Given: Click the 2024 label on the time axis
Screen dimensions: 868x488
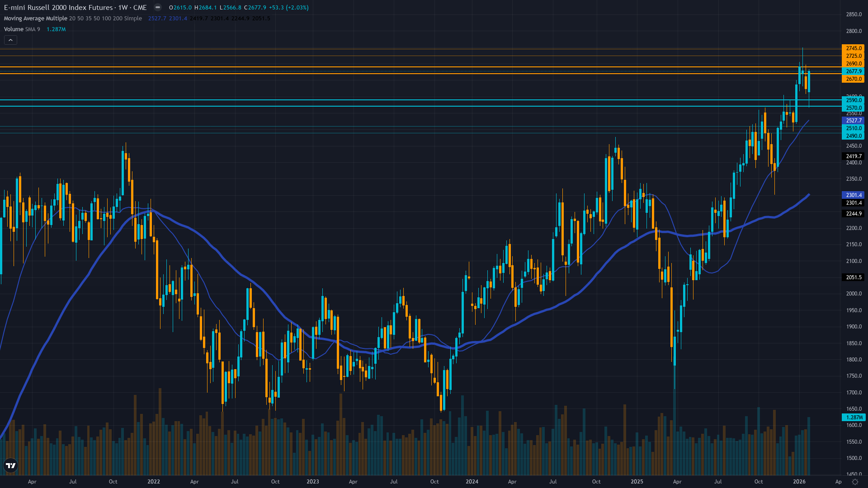Looking at the screenshot, I should (472, 482).
